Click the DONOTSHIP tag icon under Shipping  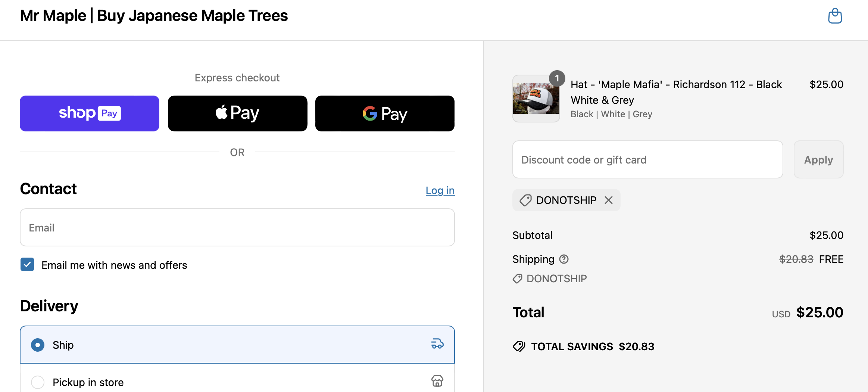[517, 279]
